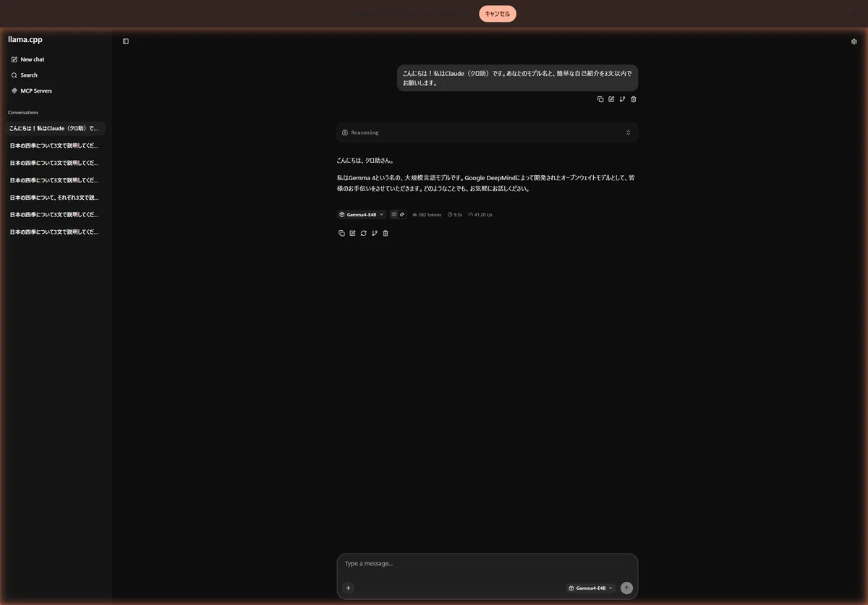Click the user message bubble text
Image resolution: width=868 pixels, height=605 pixels.
point(517,78)
